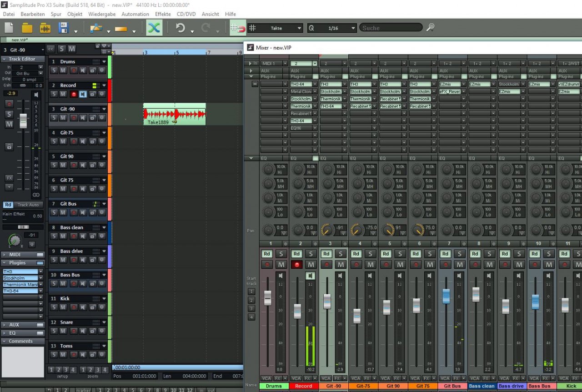Viewport: 582px width, 392px height.
Task: Toggle the snap grid magnet icon
Action: tap(238, 28)
